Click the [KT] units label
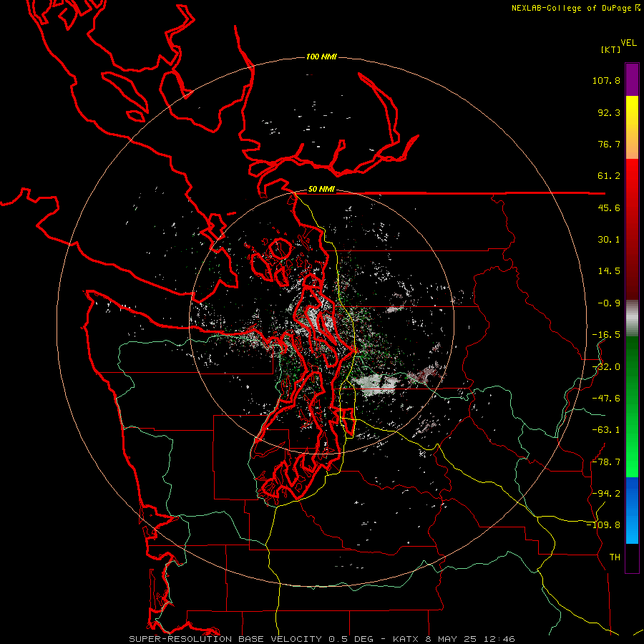The width and height of the screenshot is (644, 644). [x=611, y=49]
